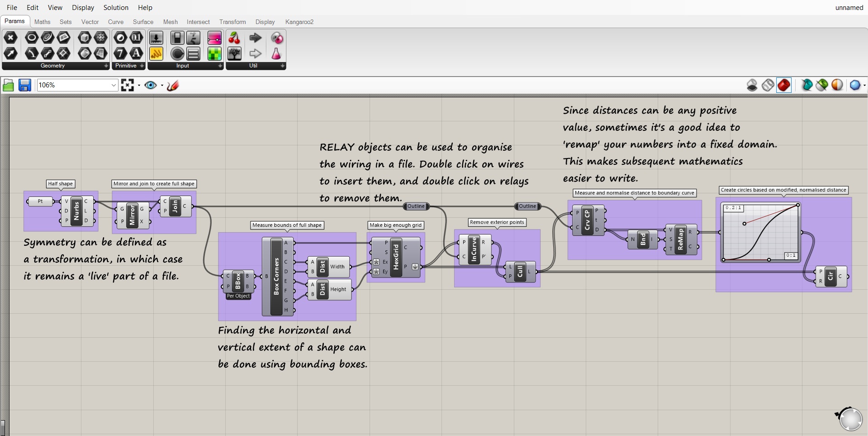Disable preview with no-preview icon
Screen dimensions: 868x436
coord(752,85)
